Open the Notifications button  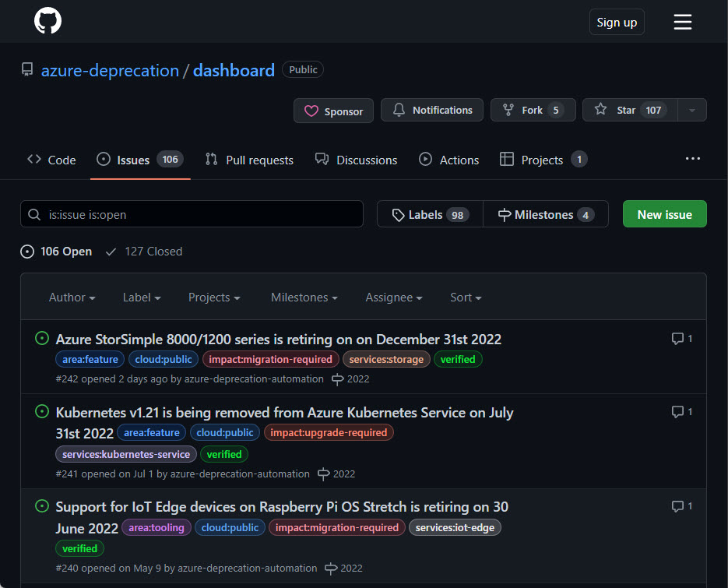(432, 110)
